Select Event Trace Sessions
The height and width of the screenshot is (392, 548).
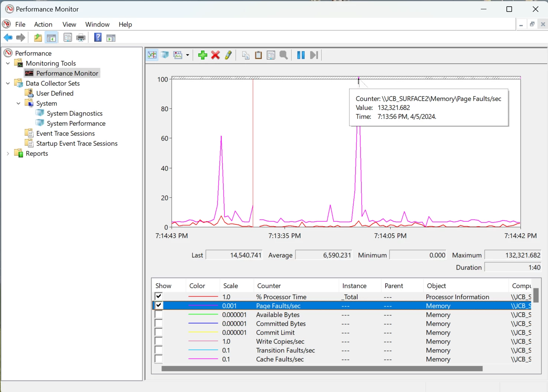[x=66, y=134]
